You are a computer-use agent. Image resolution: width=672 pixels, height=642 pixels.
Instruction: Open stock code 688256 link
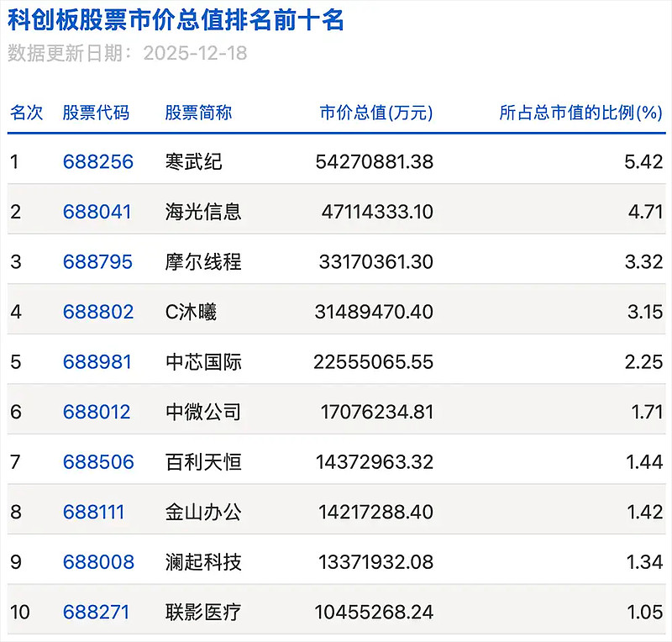point(97,161)
